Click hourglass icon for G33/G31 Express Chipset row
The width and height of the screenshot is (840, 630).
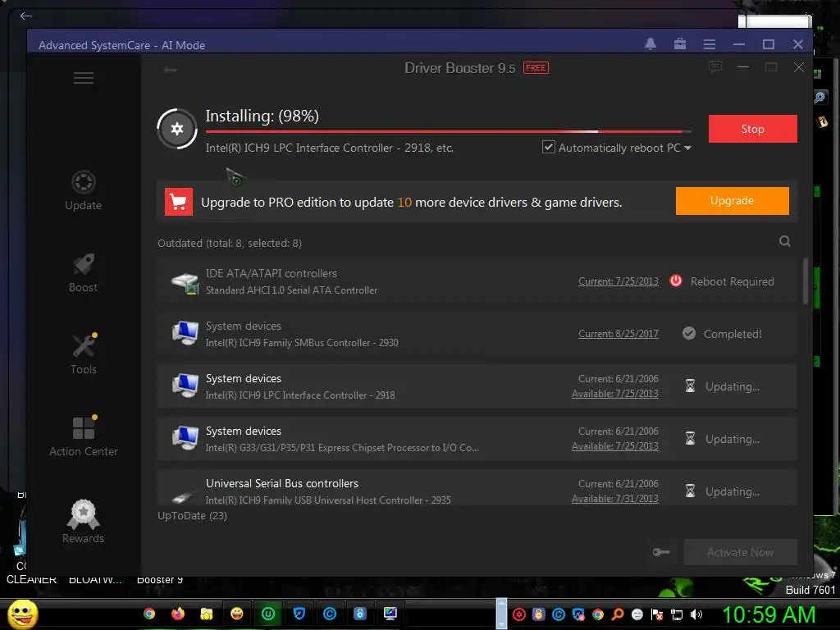pyautogui.click(x=690, y=438)
